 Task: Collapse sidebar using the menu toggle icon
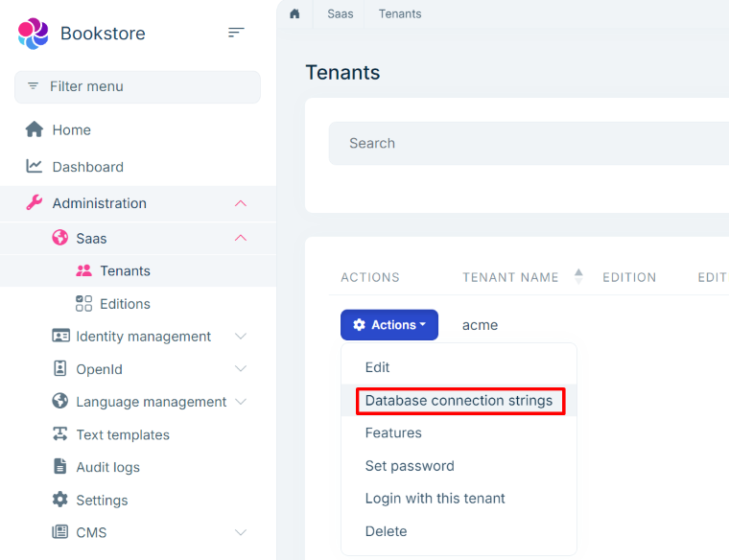click(236, 33)
